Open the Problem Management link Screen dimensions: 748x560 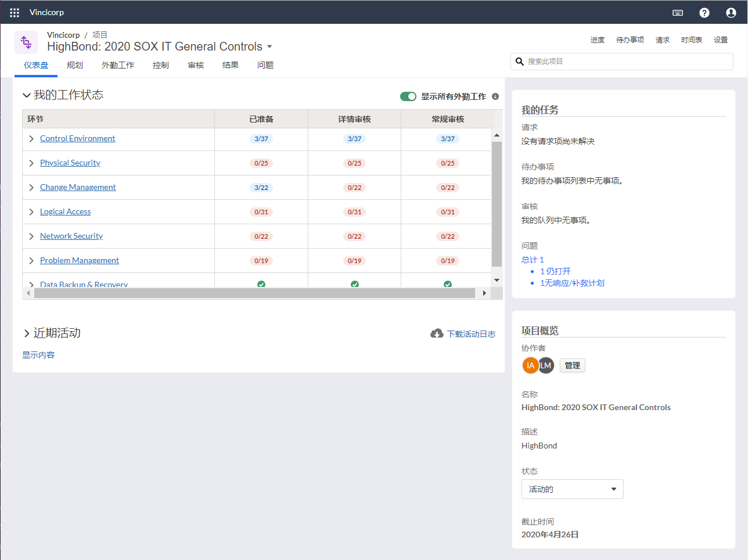point(80,260)
